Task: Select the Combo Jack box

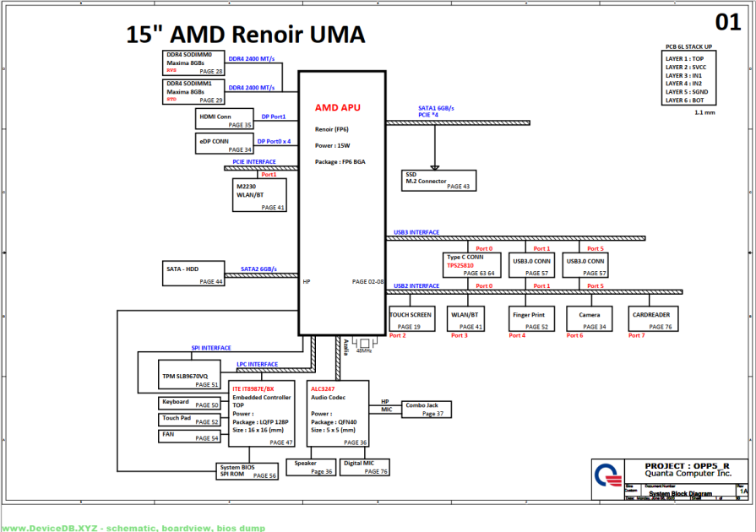Action: tap(427, 410)
